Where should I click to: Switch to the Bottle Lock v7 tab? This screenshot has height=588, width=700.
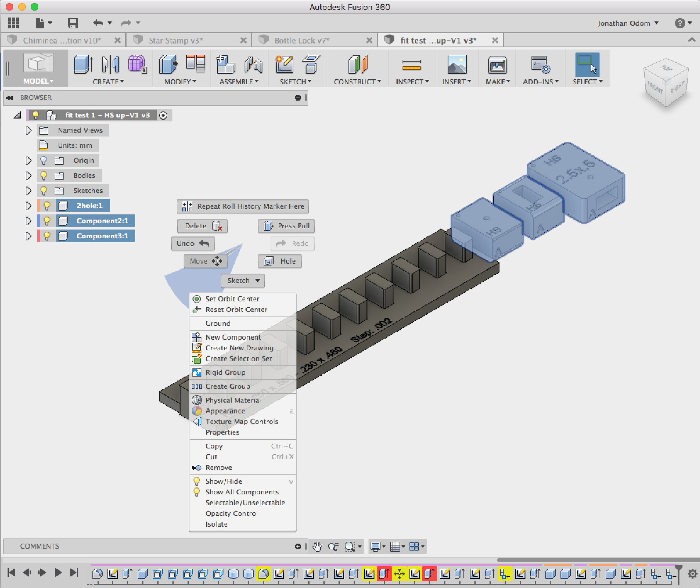302,41
